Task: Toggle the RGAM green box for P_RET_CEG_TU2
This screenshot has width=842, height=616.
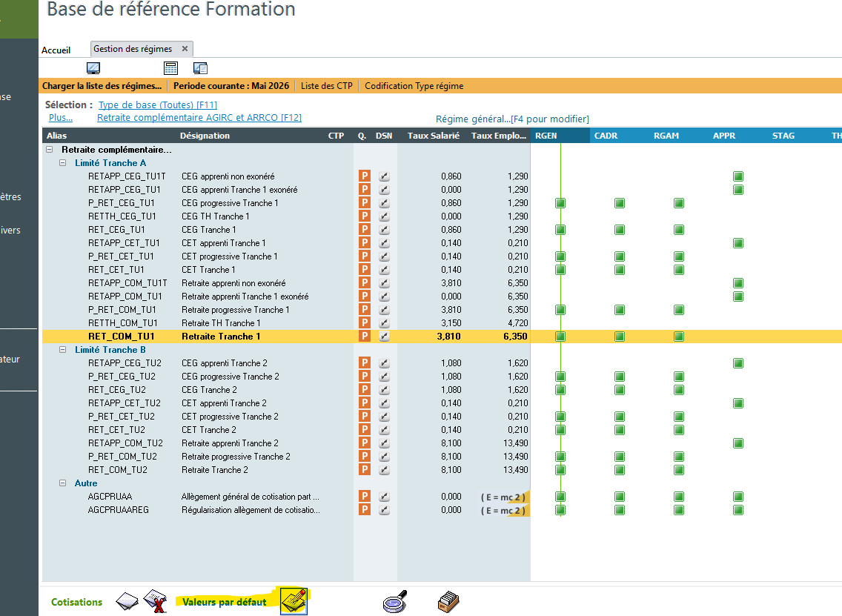Action: (x=679, y=377)
